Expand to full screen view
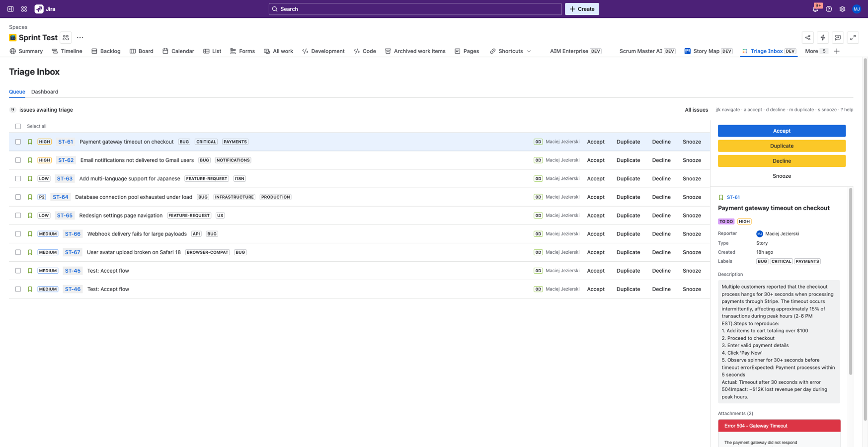 853,37
